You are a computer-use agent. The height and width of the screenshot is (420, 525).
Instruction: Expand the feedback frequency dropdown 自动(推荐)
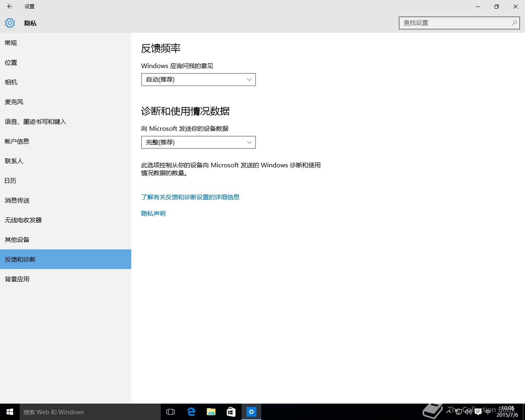tap(199, 80)
